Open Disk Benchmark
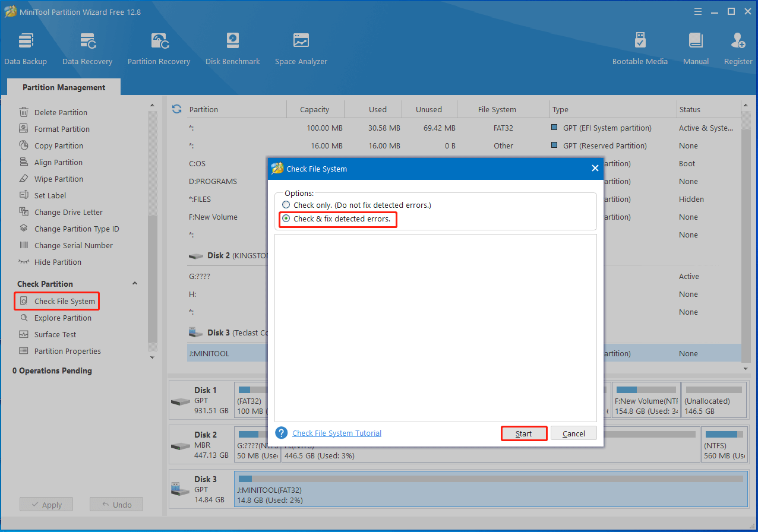The image size is (758, 532). [x=233, y=49]
